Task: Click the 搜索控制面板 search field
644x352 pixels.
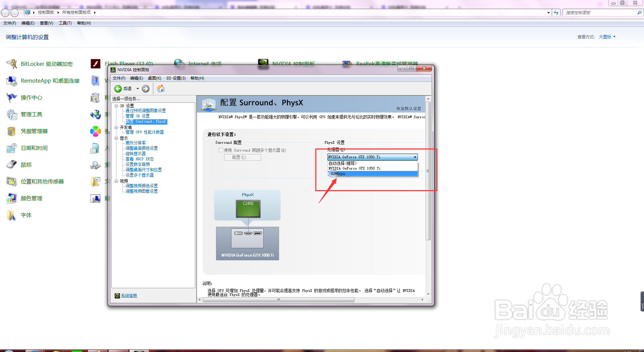Action: click(x=600, y=12)
